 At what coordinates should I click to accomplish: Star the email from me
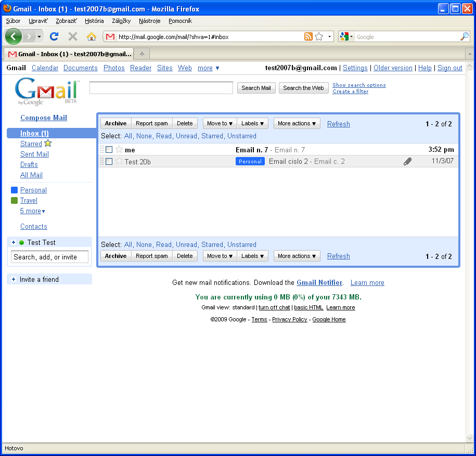119,150
